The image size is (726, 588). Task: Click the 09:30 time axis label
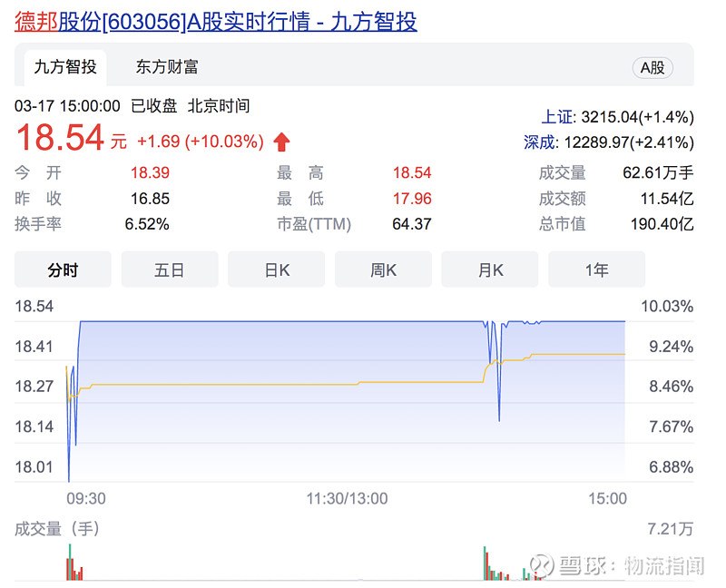(86, 499)
